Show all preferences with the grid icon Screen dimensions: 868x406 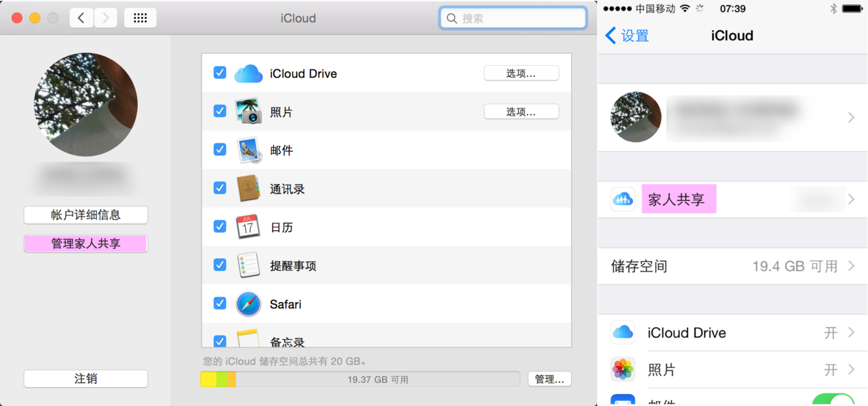(140, 18)
